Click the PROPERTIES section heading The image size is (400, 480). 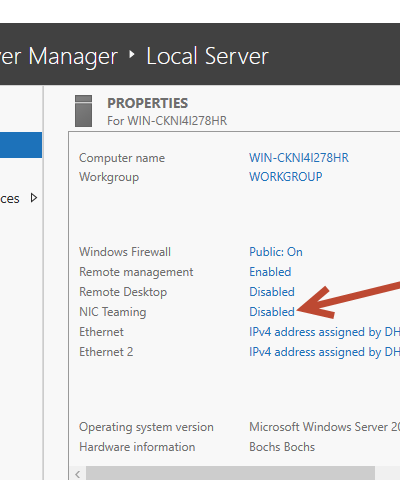point(147,103)
